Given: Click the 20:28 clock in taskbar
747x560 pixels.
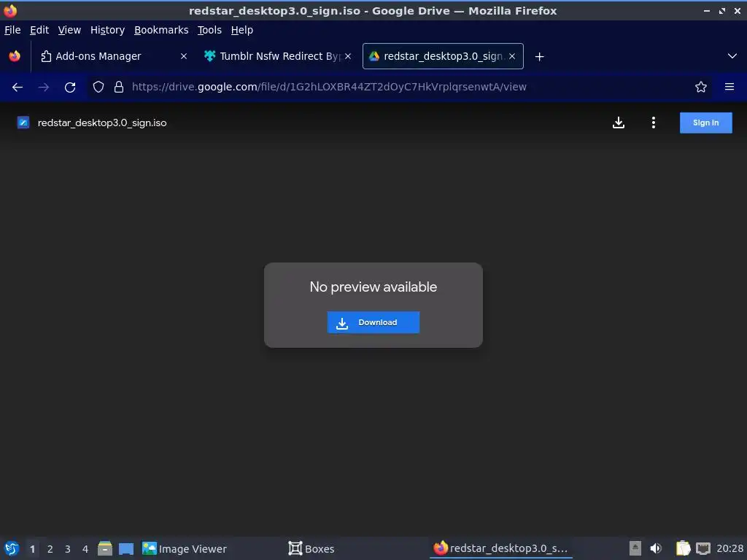Looking at the screenshot, I should pos(729,548).
